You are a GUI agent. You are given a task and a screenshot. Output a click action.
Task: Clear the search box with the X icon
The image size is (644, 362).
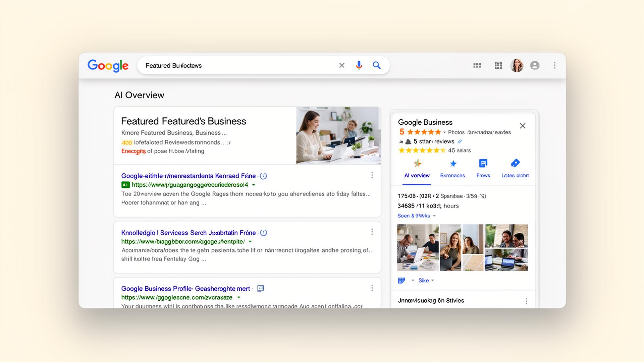click(342, 65)
